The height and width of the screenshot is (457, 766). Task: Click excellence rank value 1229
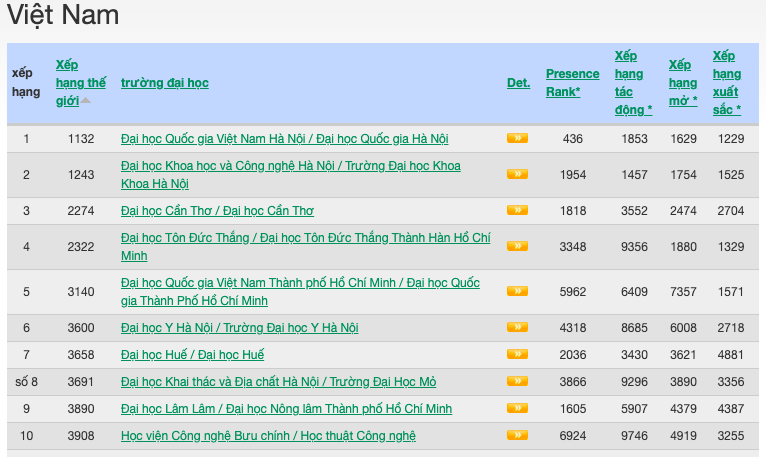pos(731,139)
